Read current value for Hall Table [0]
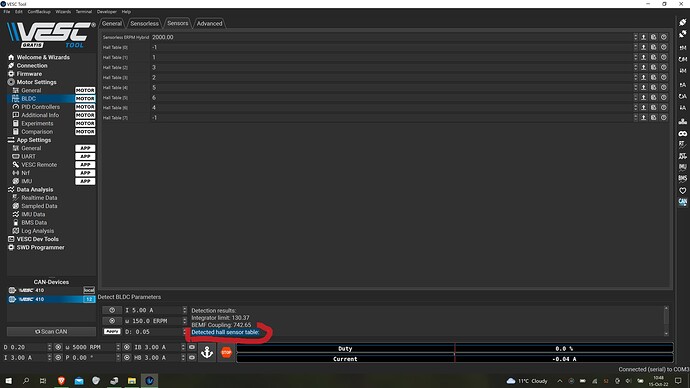 [643, 48]
